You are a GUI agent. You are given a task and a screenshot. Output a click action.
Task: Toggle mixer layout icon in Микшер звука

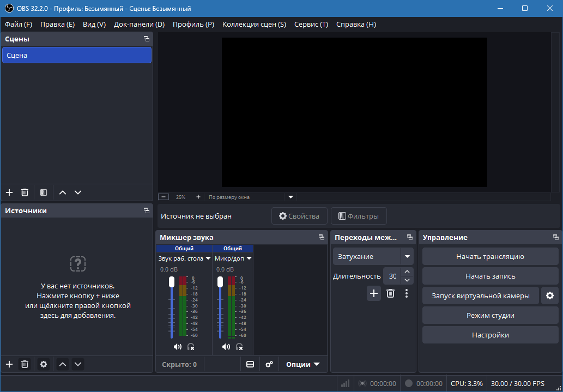click(250, 364)
